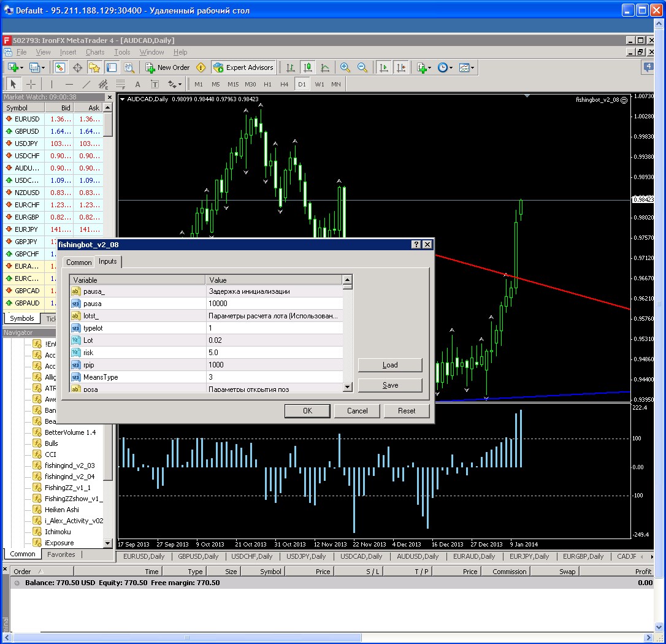
Task: Toggle the Data Window crosshair-target icon
Action: point(77,67)
